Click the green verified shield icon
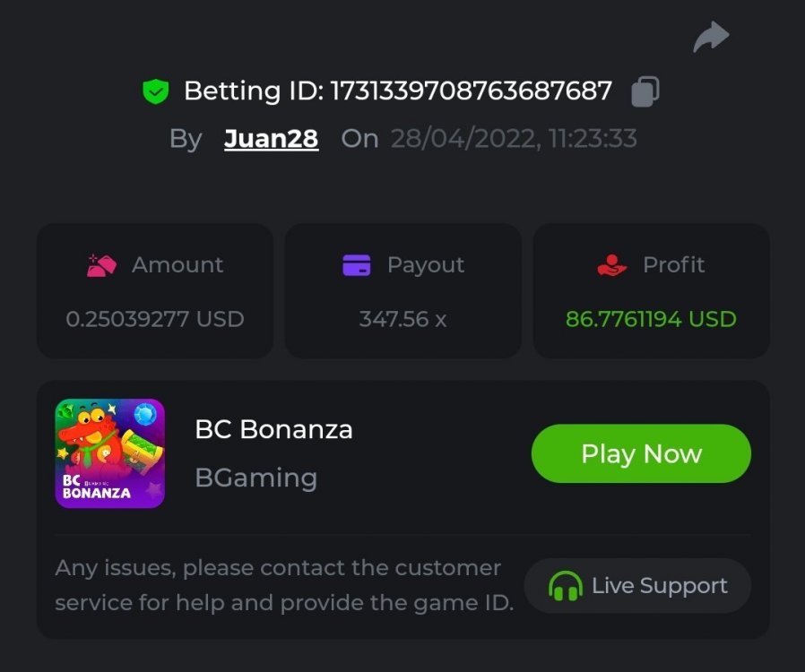805x672 pixels. (x=156, y=90)
